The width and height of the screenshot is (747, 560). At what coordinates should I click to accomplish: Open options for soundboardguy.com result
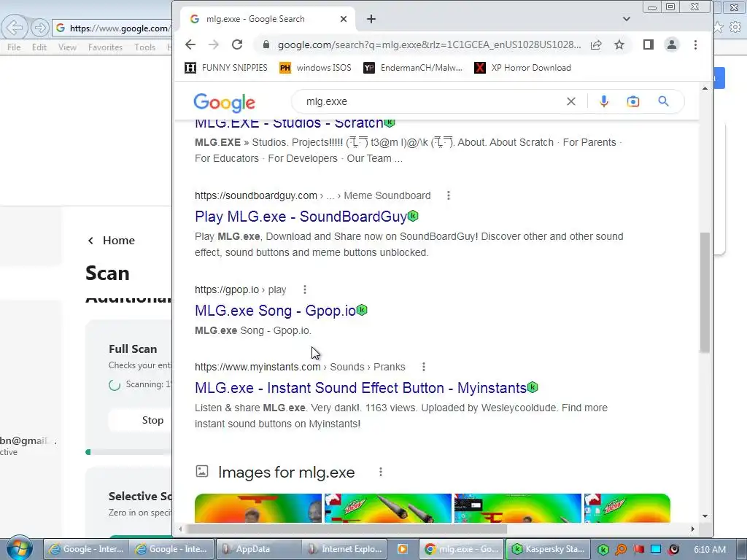[449, 195]
